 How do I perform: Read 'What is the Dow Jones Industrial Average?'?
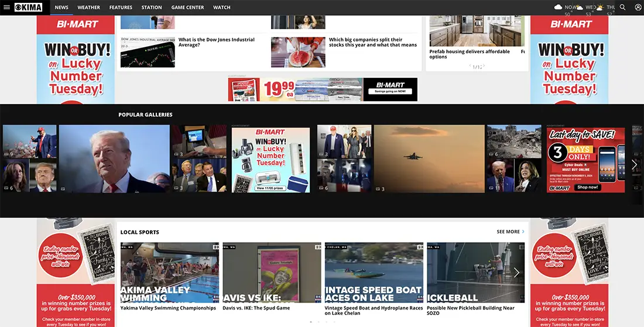(x=217, y=42)
